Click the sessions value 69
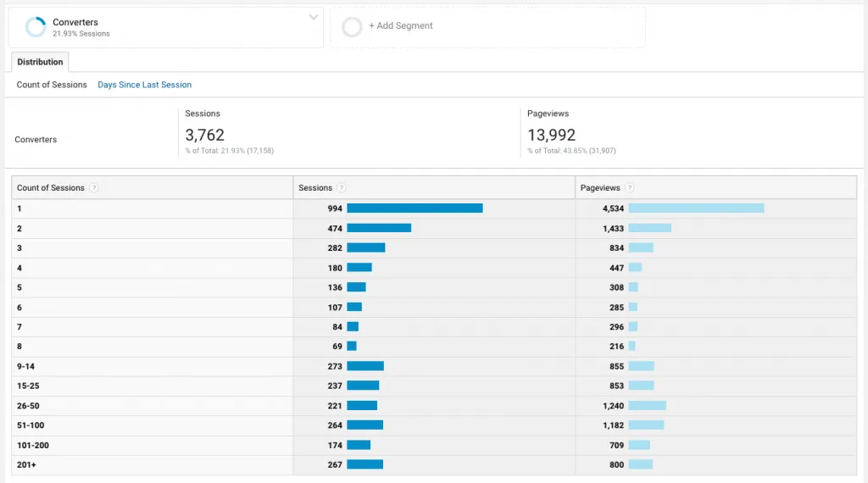 337,347
